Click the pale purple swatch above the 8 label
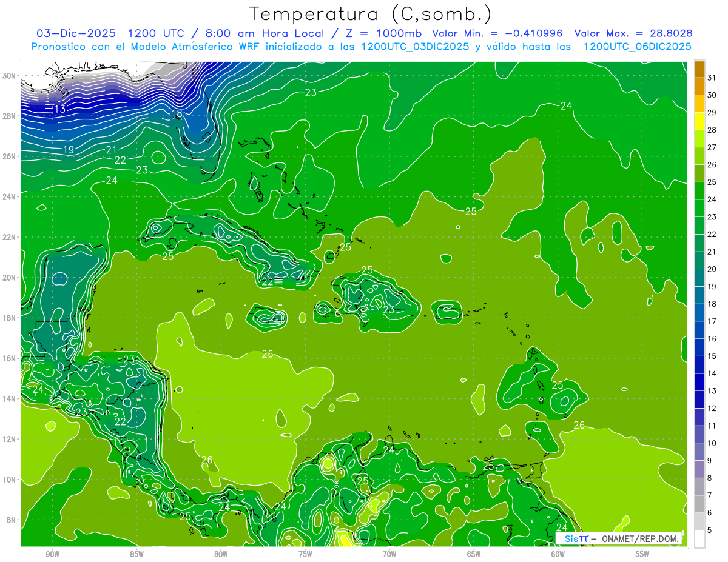Image resolution: width=728 pixels, height=562 pixels. point(699,469)
